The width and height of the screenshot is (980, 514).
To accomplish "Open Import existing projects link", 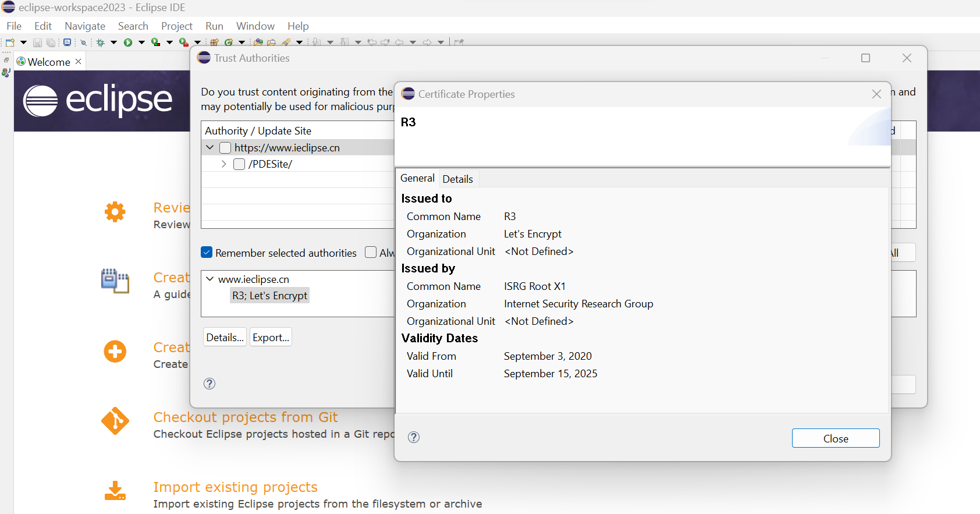I will (x=235, y=487).
